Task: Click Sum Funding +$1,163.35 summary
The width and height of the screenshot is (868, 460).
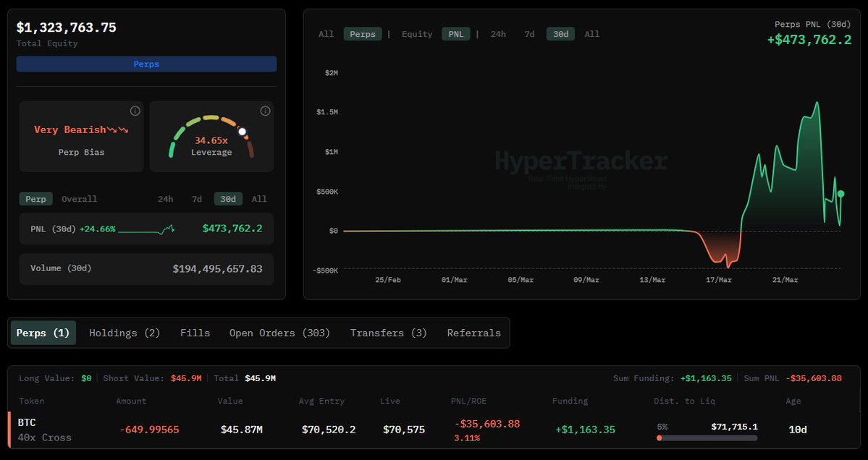Action: pyautogui.click(x=673, y=378)
